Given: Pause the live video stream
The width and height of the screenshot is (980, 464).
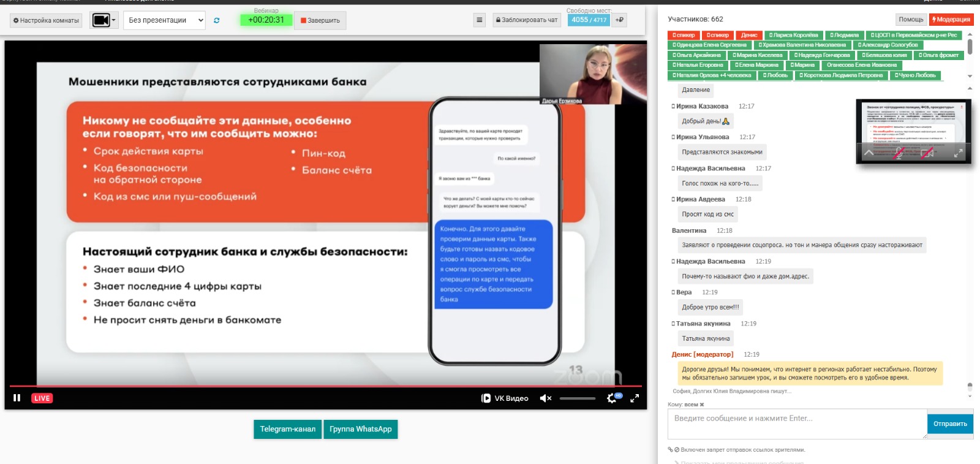Looking at the screenshot, I should point(17,398).
